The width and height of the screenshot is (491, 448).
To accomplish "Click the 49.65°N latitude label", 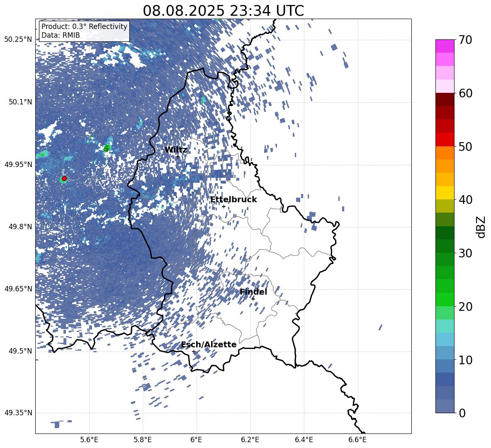I will [18, 289].
